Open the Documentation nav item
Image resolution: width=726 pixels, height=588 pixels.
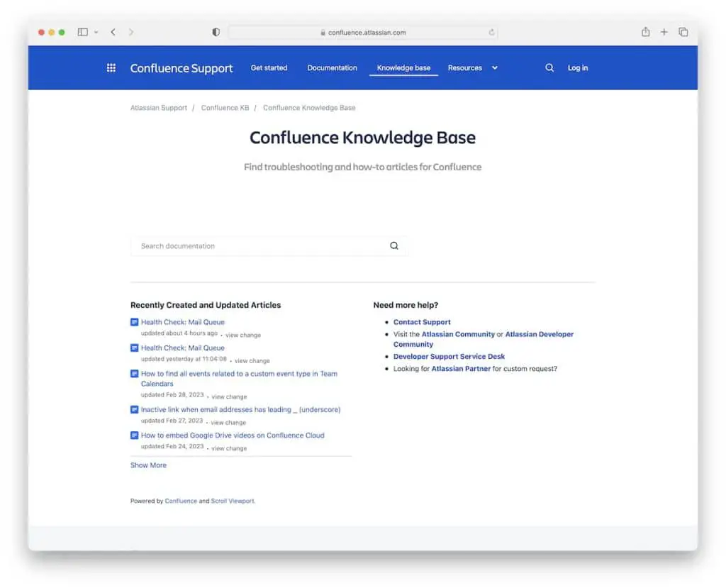click(x=332, y=68)
